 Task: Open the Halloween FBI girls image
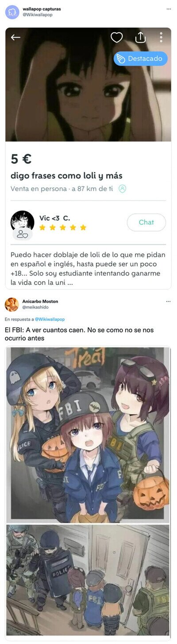pos(88,435)
